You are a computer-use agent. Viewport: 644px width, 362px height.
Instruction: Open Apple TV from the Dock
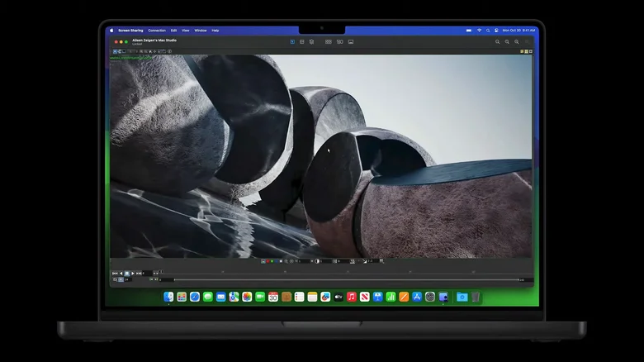(339, 297)
